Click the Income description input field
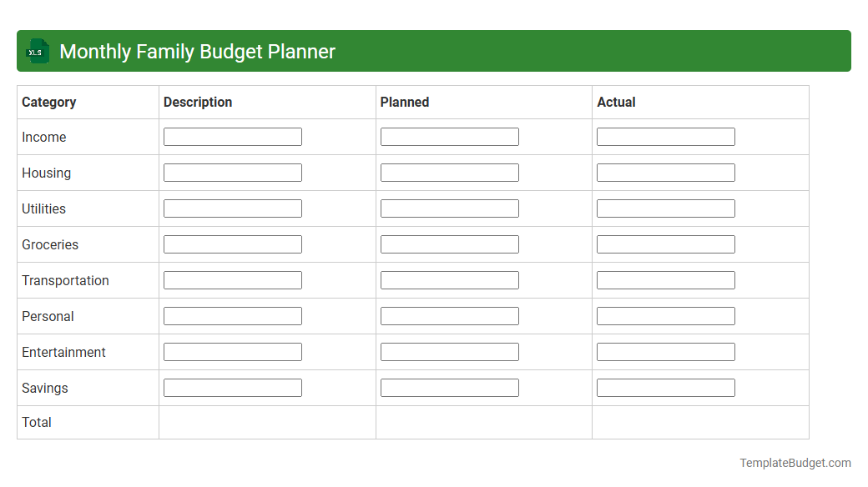This screenshot has height=487, width=868. [232, 136]
